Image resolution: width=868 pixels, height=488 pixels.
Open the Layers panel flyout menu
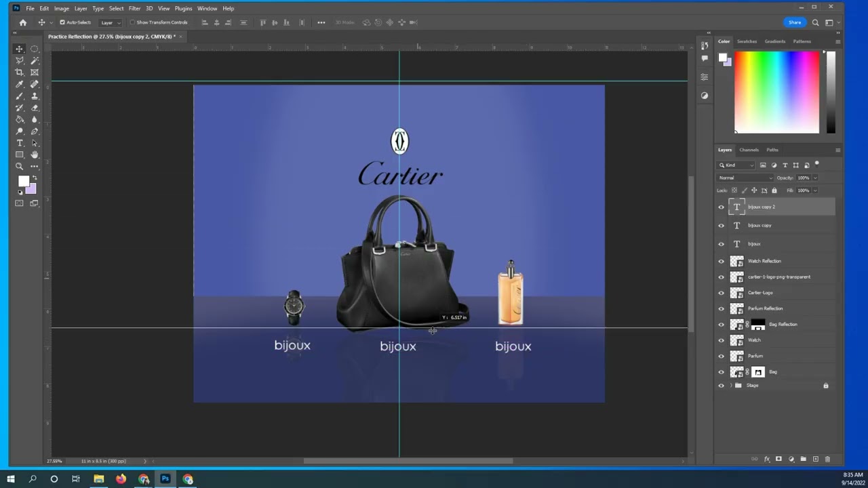[x=838, y=150]
